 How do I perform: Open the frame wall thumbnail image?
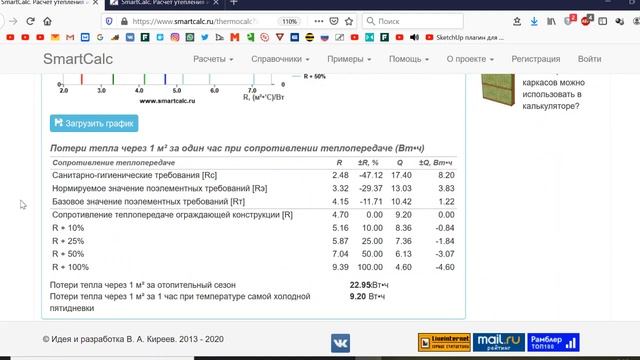tap(498, 89)
